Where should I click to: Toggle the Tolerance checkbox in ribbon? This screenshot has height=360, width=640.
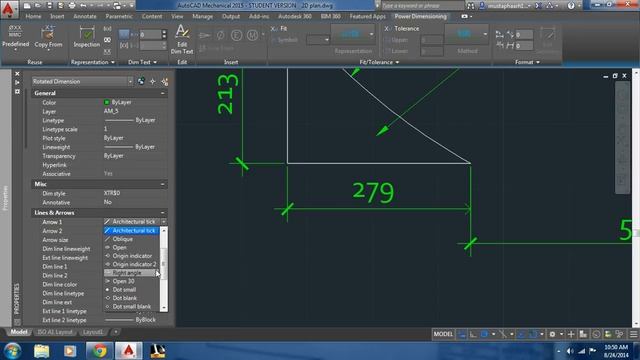[387, 29]
